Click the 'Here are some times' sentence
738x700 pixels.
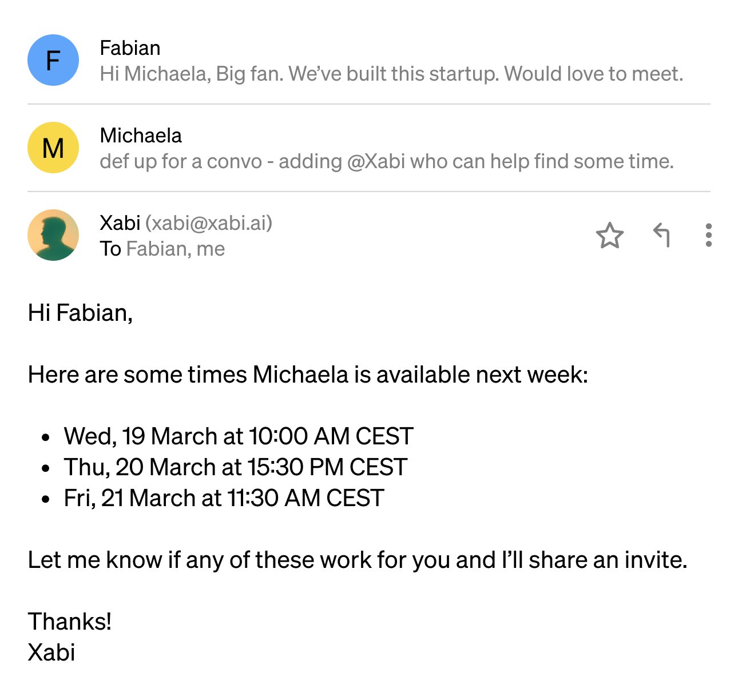click(308, 375)
